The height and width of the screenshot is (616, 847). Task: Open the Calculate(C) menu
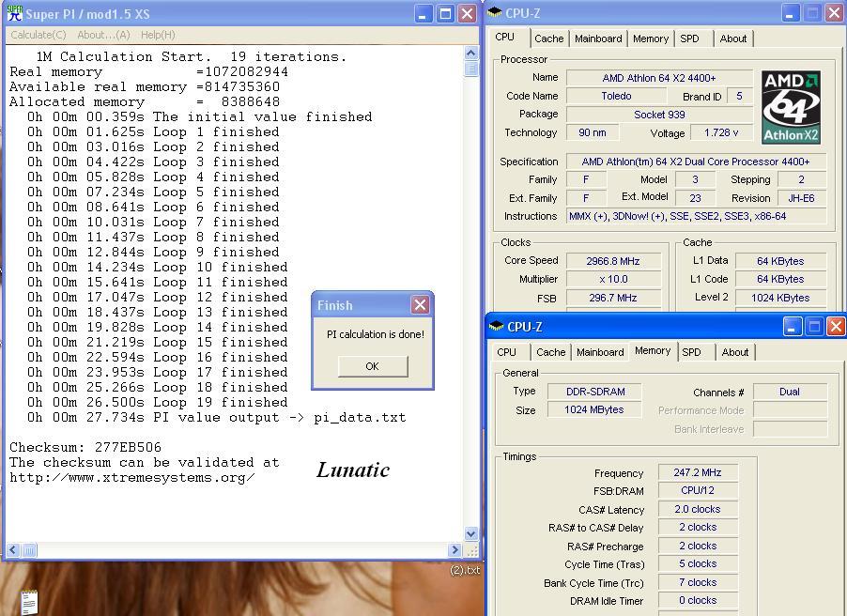38,35
